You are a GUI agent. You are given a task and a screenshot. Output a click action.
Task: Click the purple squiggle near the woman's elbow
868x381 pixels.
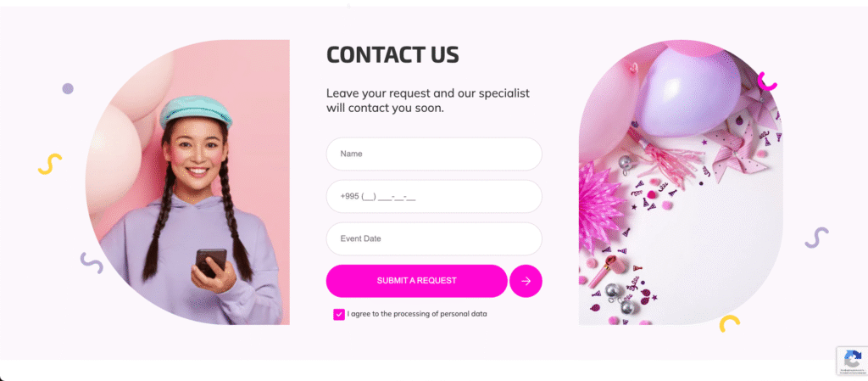click(92, 263)
